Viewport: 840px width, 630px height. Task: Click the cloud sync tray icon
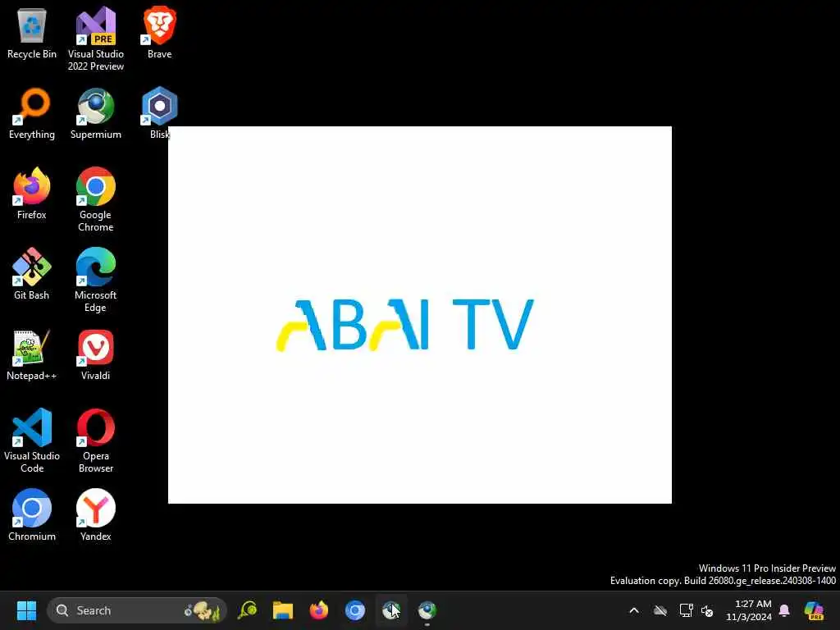(660, 610)
